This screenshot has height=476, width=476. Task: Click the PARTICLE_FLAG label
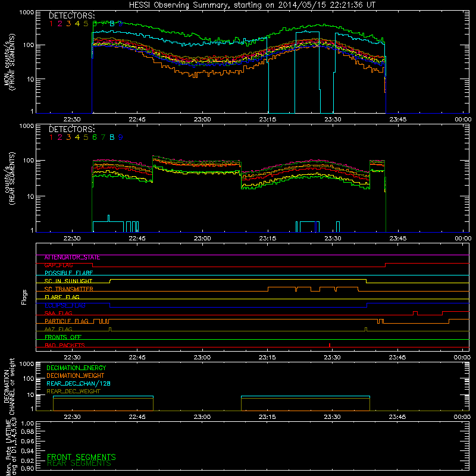click(67, 321)
